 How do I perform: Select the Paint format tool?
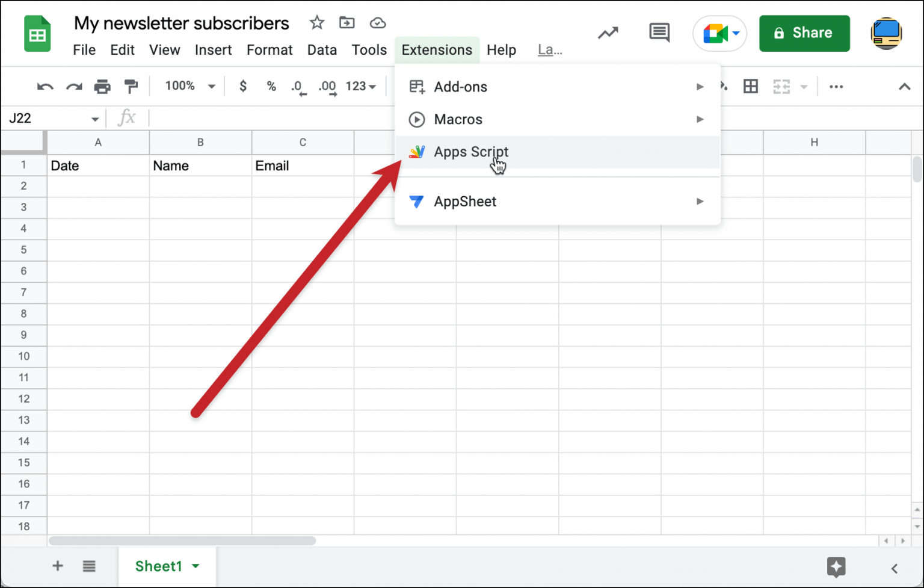pyautogui.click(x=131, y=86)
